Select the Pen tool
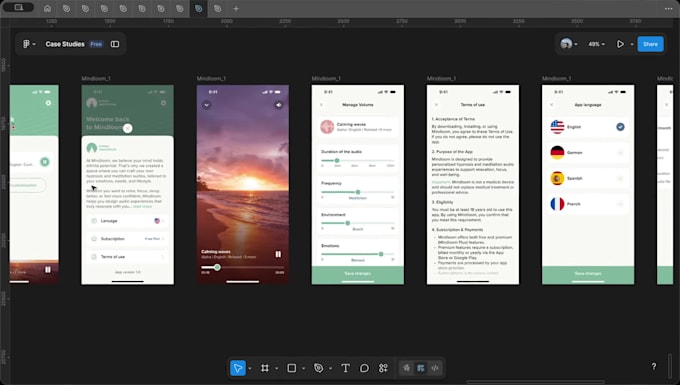The width and height of the screenshot is (680, 385). click(318, 368)
